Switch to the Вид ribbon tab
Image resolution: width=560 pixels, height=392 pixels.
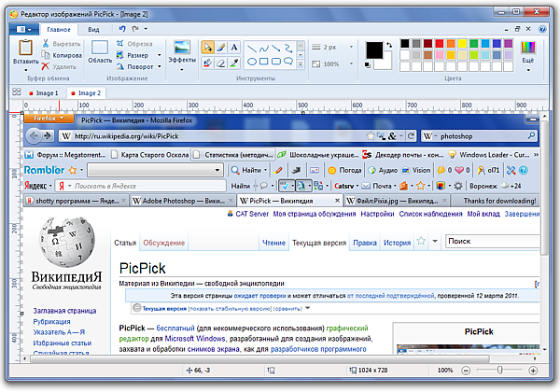pyautogui.click(x=93, y=29)
